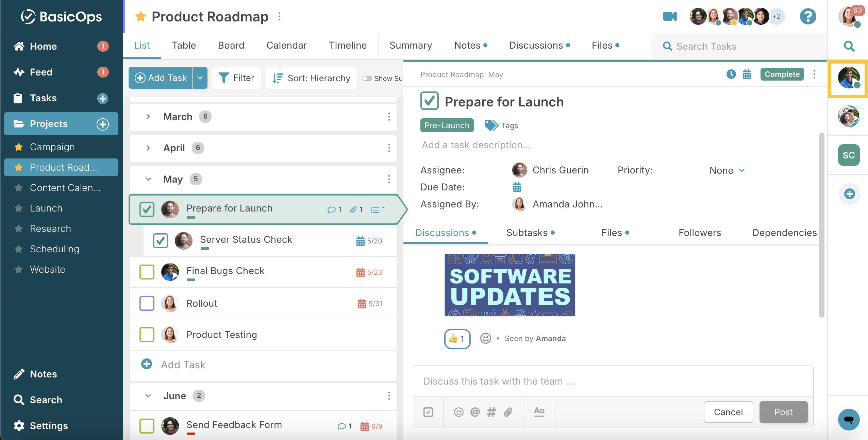The height and width of the screenshot is (440, 868).
Task: Open the chat support bubble icon
Action: [x=849, y=419]
